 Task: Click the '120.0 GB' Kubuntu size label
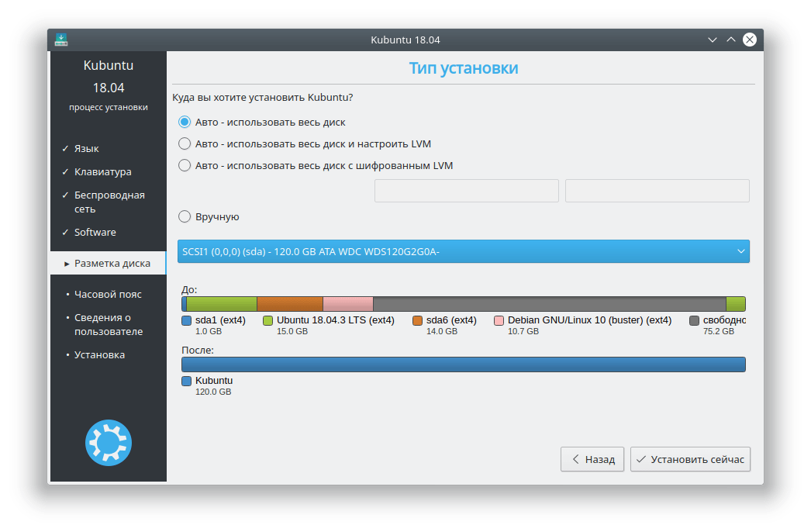pyautogui.click(x=213, y=392)
